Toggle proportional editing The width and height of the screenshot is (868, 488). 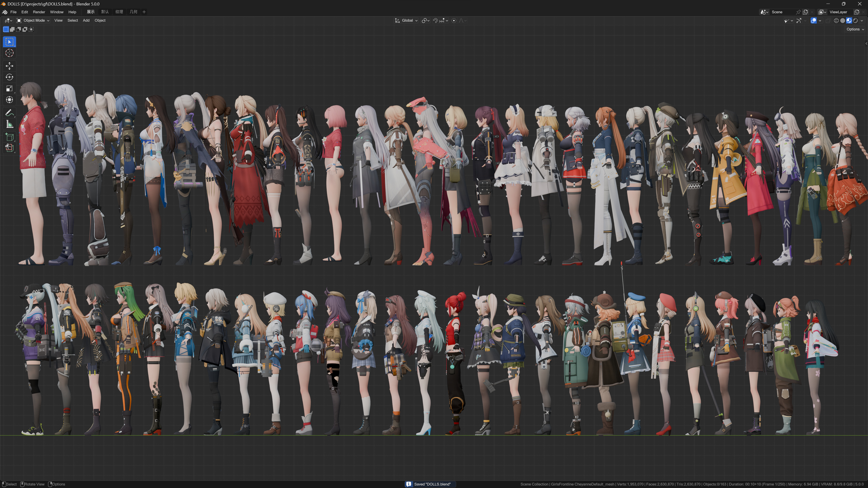pos(454,21)
